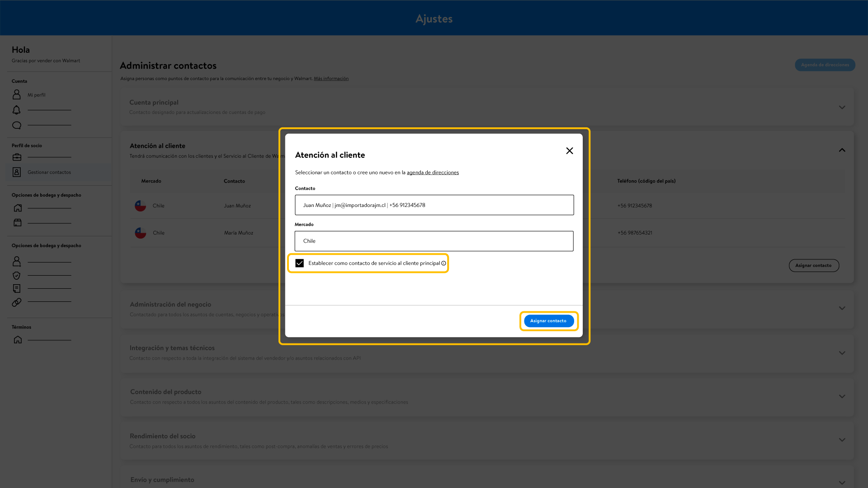Image resolution: width=868 pixels, height=488 pixels.
Task: Click the contact card icon next to Gestionar contactos
Action: point(17,172)
